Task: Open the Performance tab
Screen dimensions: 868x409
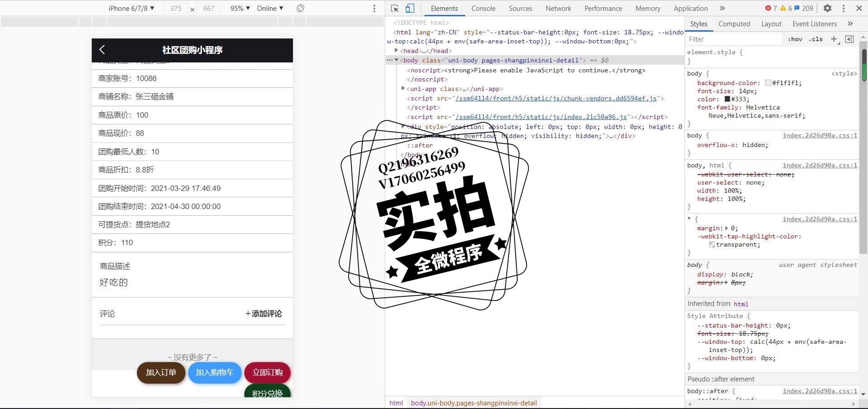Action: [x=603, y=8]
